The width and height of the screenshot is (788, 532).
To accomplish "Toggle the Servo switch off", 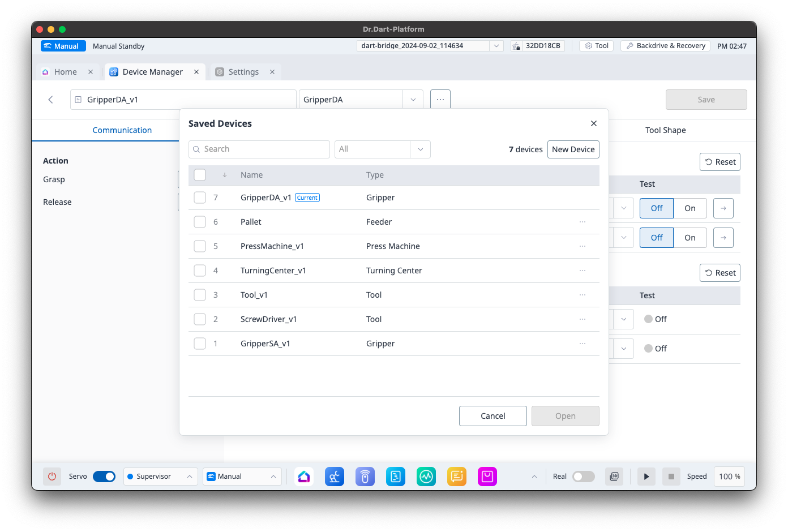I will [104, 477].
